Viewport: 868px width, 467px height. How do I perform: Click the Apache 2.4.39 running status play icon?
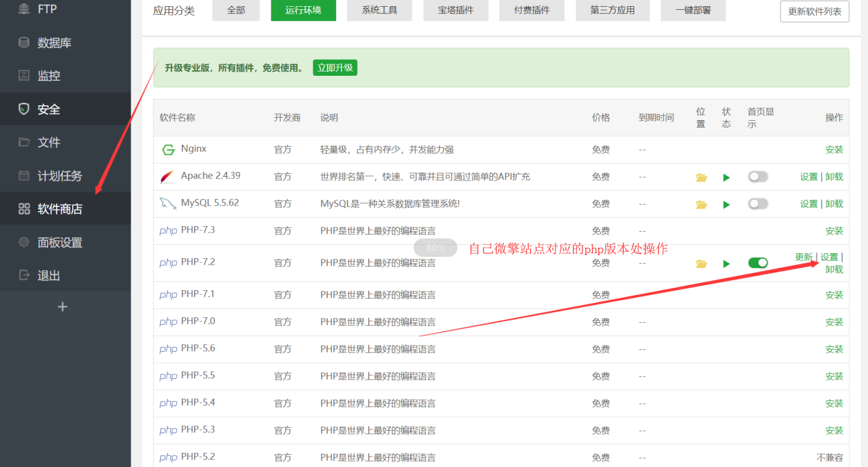pyautogui.click(x=726, y=177)
